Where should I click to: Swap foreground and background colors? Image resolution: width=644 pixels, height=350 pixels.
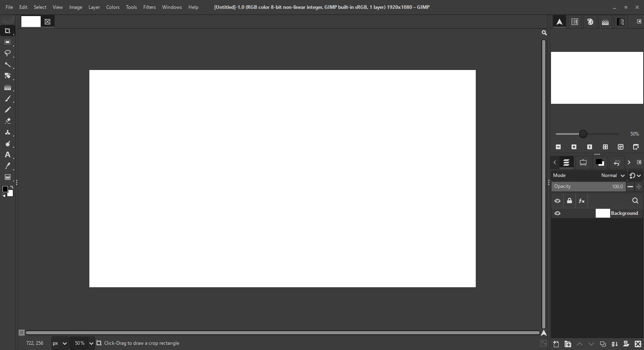pyautogui.click(x=12, y=187)
